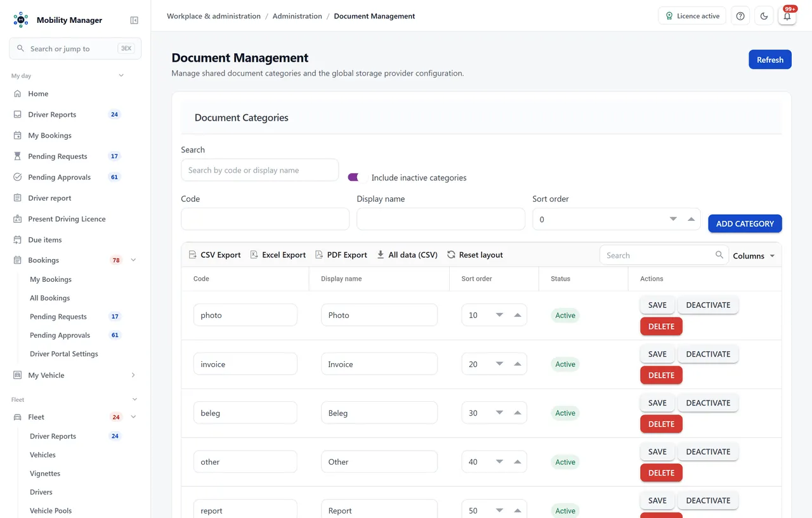Decrease sort order for invoice row
Viewport: 812px width, 518px height.
pos(499,364)
